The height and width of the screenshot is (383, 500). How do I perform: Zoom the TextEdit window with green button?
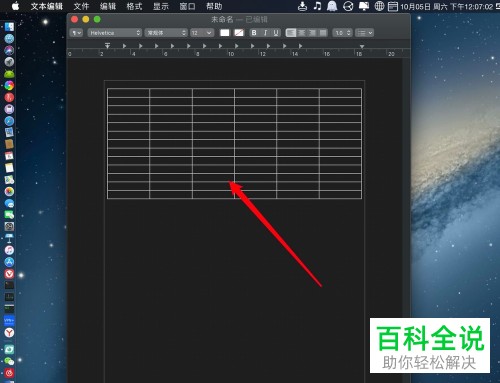pos(97,19)
